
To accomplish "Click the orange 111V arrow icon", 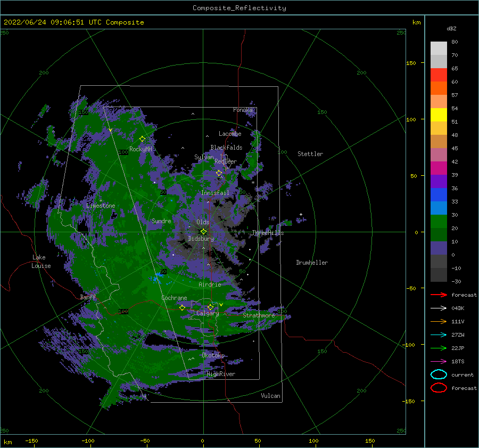I will click(439, 321).
